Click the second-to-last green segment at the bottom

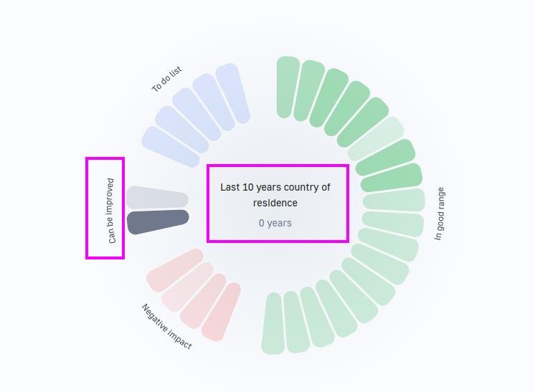(295, 322)
